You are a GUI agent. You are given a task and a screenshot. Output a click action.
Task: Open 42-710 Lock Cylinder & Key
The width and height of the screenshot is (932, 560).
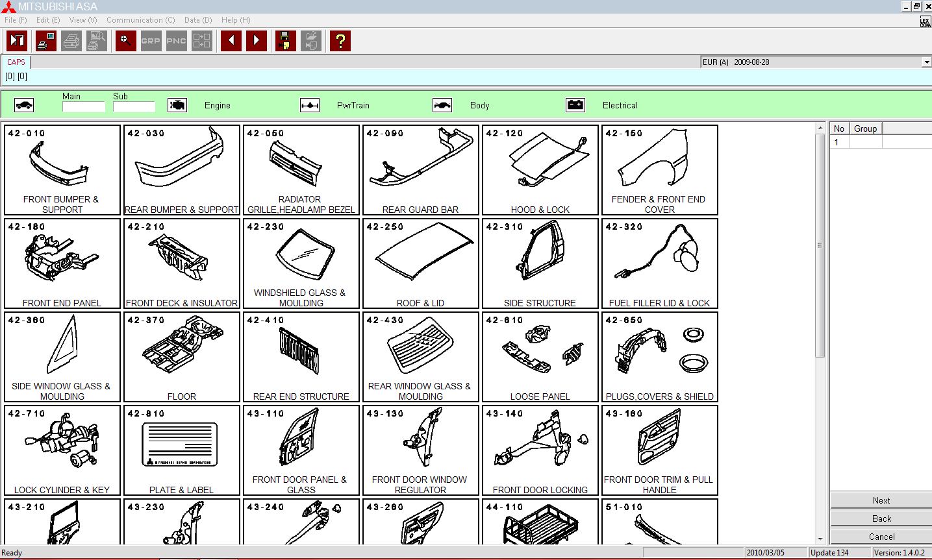click(x=62, y=450)
